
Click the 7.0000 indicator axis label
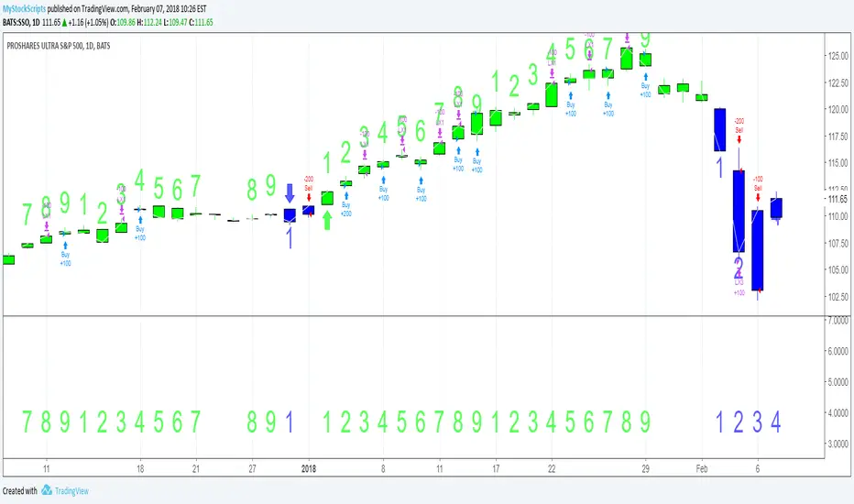pyautogui.click(x=838, y=321)
